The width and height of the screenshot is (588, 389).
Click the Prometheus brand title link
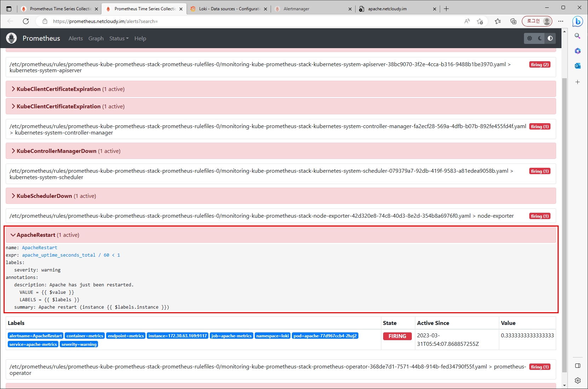click(x=41, y=38)
